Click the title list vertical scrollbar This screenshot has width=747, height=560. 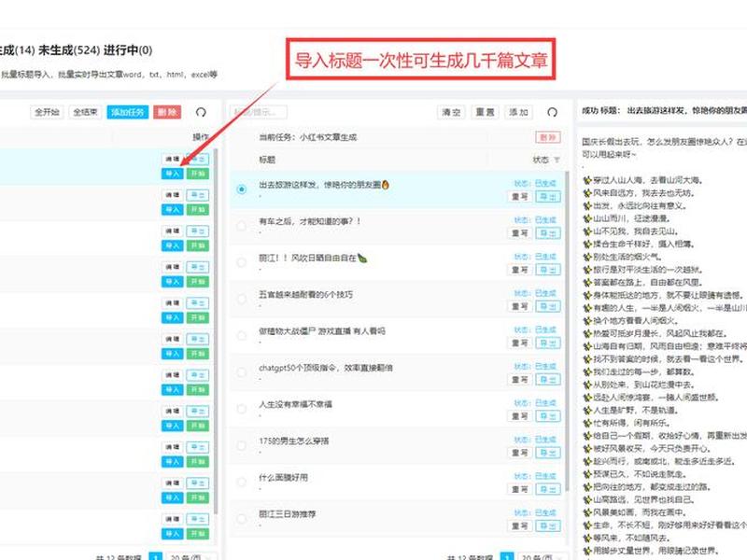pyautogui.click(x=567, y=333)
